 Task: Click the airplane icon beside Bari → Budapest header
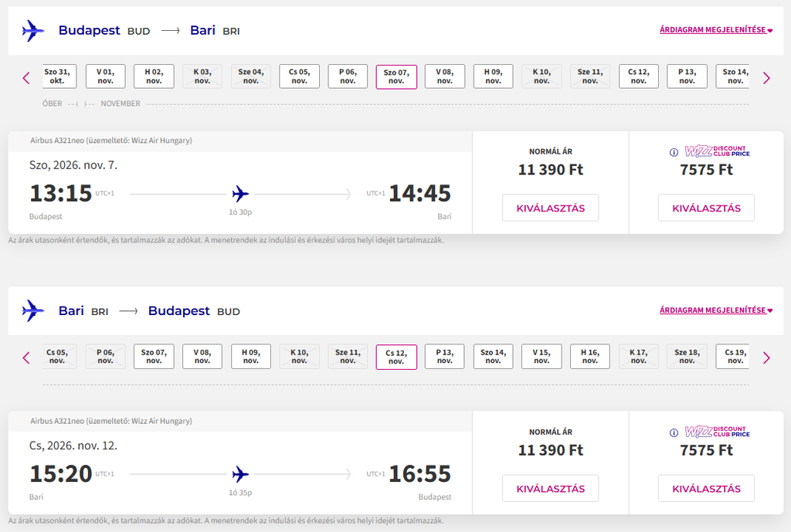click(x=32, y=311)
